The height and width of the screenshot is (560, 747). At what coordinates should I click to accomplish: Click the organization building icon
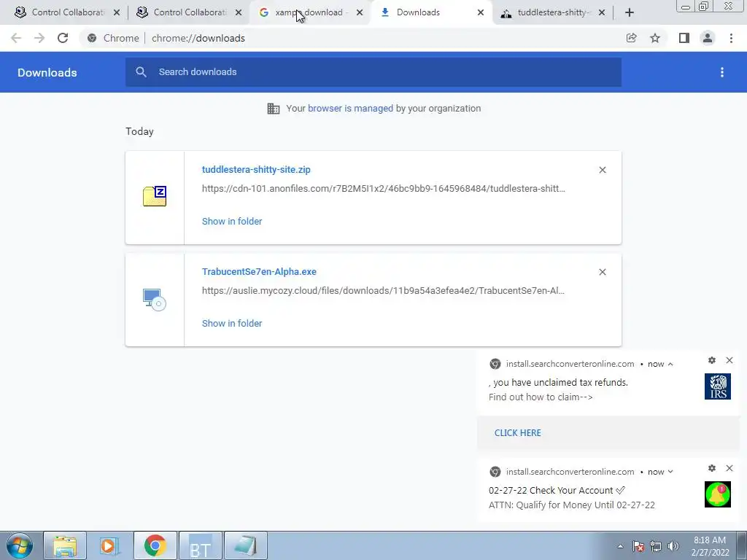[x=274, y=109]
